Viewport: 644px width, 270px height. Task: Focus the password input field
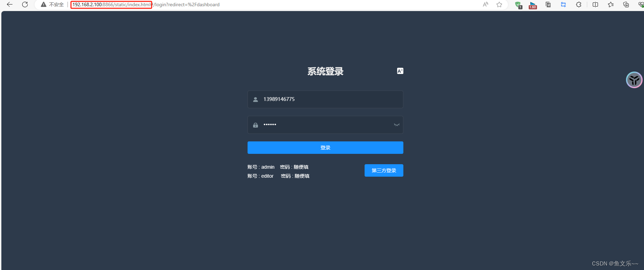[325, 125]
